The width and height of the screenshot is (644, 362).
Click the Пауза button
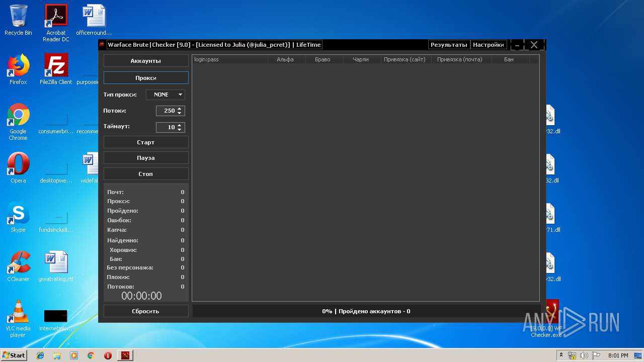point(146,158)
